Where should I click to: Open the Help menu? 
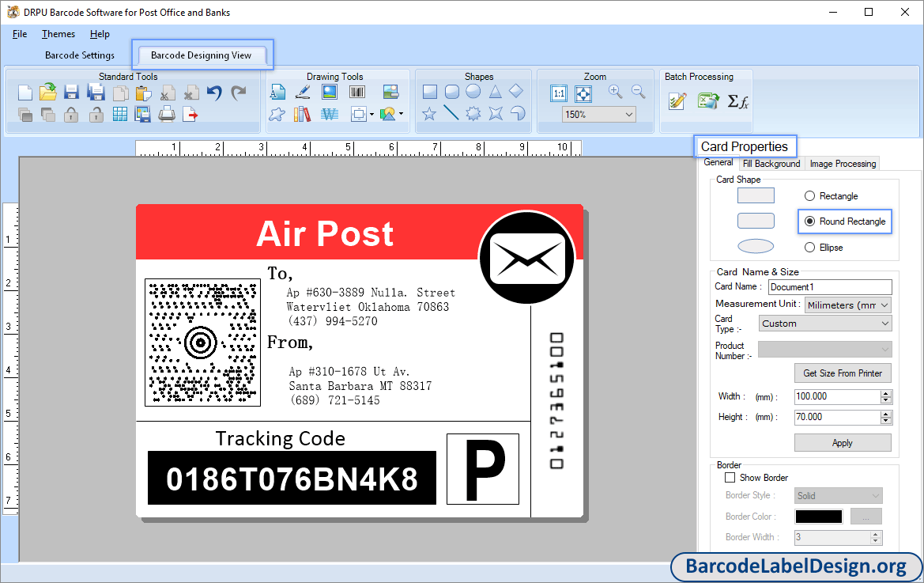point(100,34)
